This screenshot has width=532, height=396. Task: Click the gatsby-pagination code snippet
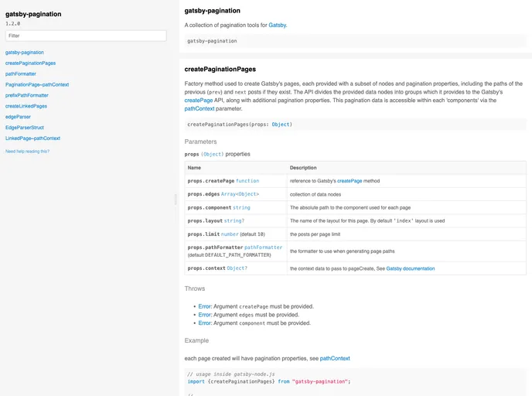212,41
